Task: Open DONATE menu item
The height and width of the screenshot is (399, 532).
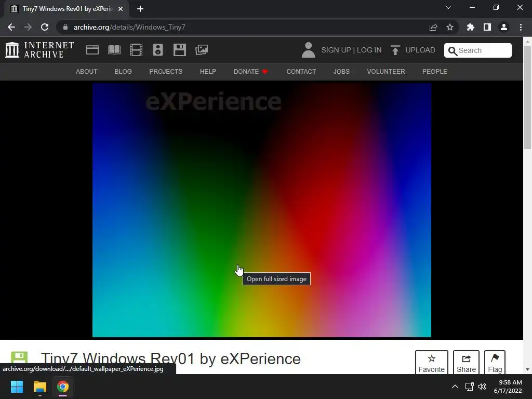Action: coord(250,72)
